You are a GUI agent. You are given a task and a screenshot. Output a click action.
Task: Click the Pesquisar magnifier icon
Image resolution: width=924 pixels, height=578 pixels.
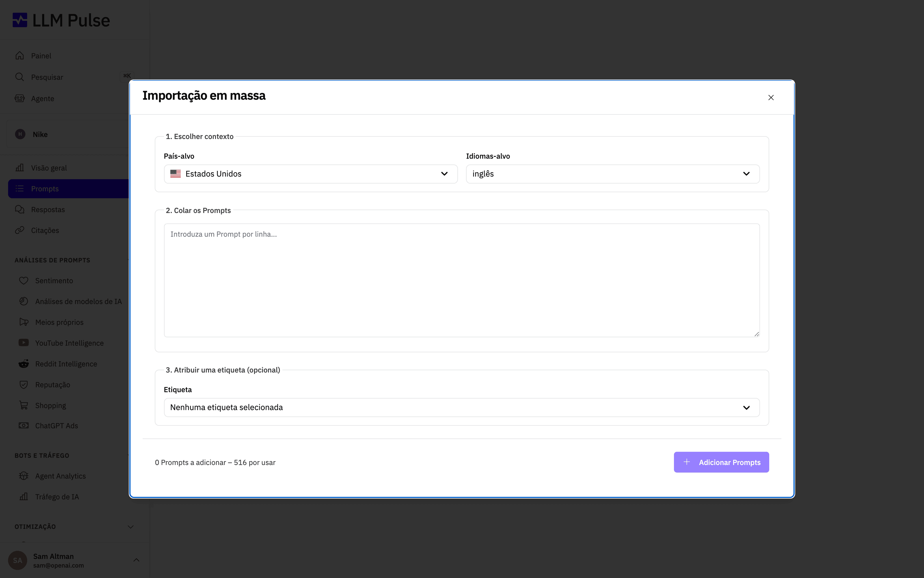pos(19,77)
